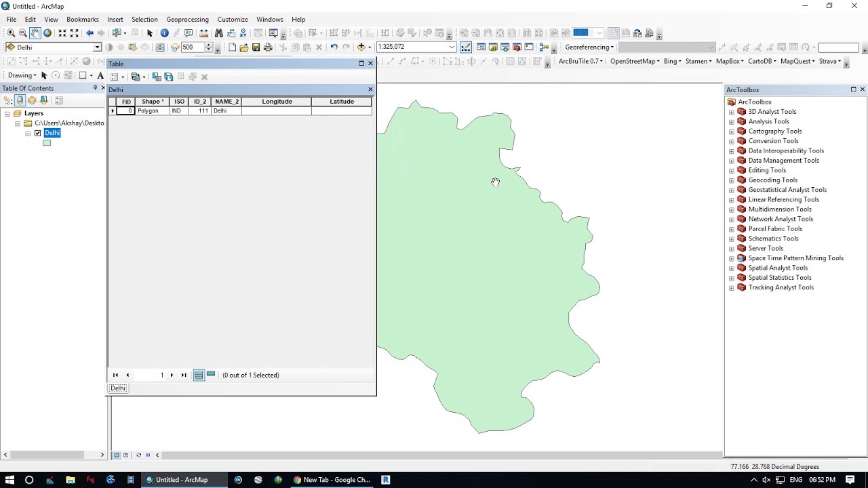Go to the last record in table
The image size is (868, 488).
[184, 375]
